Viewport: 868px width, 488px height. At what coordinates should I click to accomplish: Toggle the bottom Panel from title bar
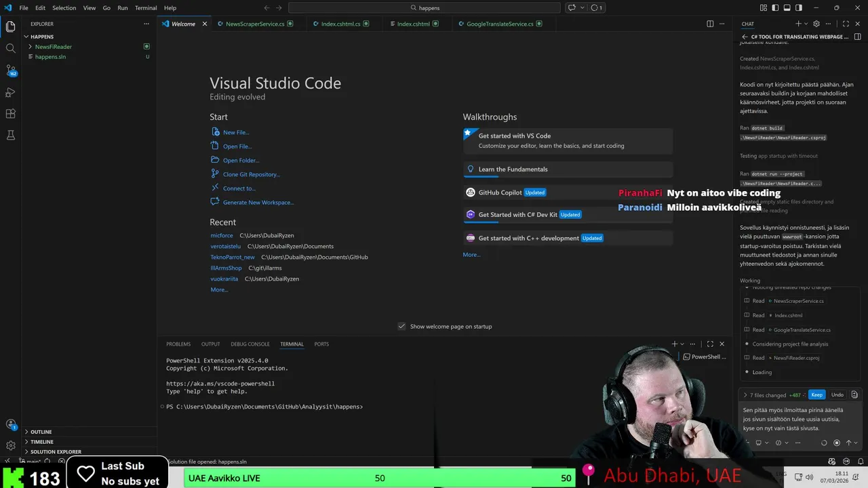[x=787, y=7]
